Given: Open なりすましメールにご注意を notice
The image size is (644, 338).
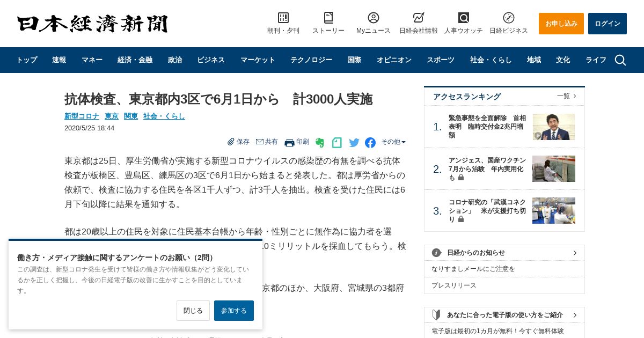Looking at the screenshot, I should coord(473,269).
